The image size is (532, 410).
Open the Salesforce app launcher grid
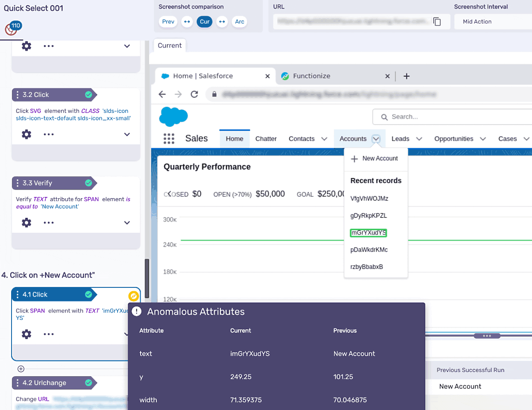[x=169, y=138]
